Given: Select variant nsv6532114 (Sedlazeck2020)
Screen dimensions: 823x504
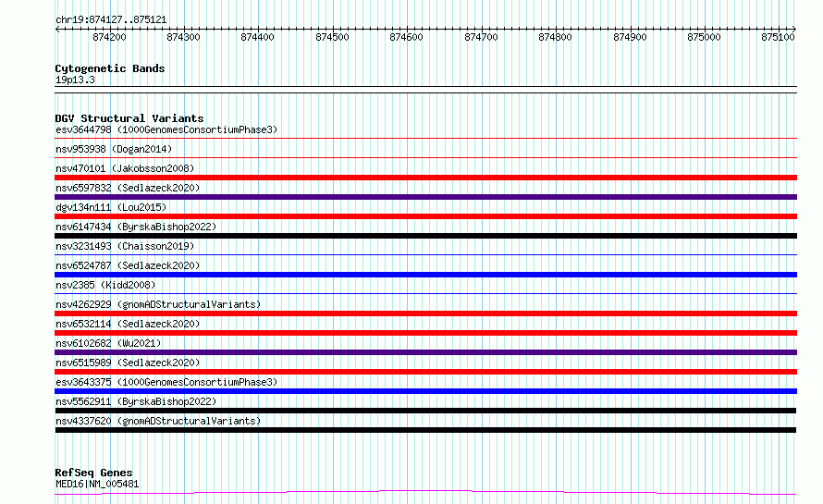Looking at the screenshot, I should click(x=128, y=324).
